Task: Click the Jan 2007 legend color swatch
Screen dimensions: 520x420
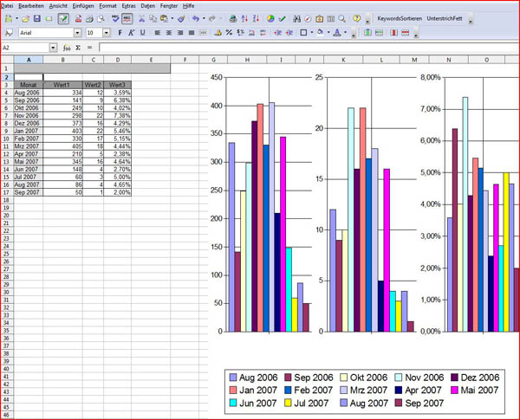Action: coord(232,390)
